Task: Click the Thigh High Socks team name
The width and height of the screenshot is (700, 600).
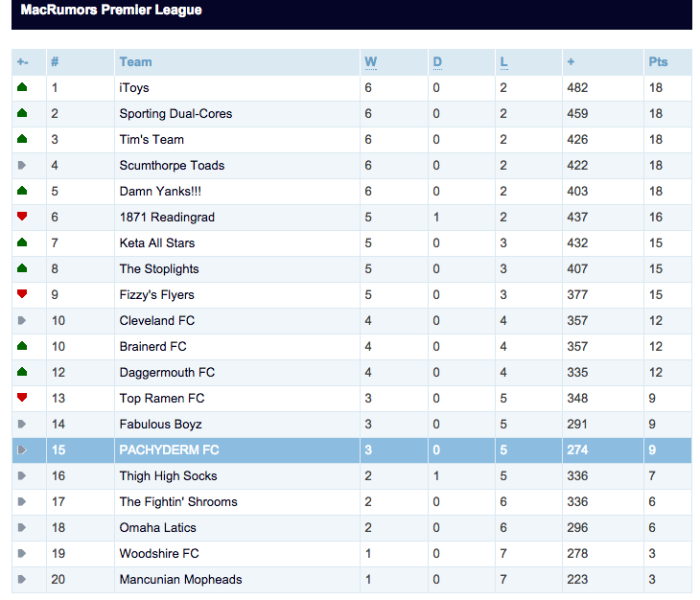Action: click(x=168, y=475)
